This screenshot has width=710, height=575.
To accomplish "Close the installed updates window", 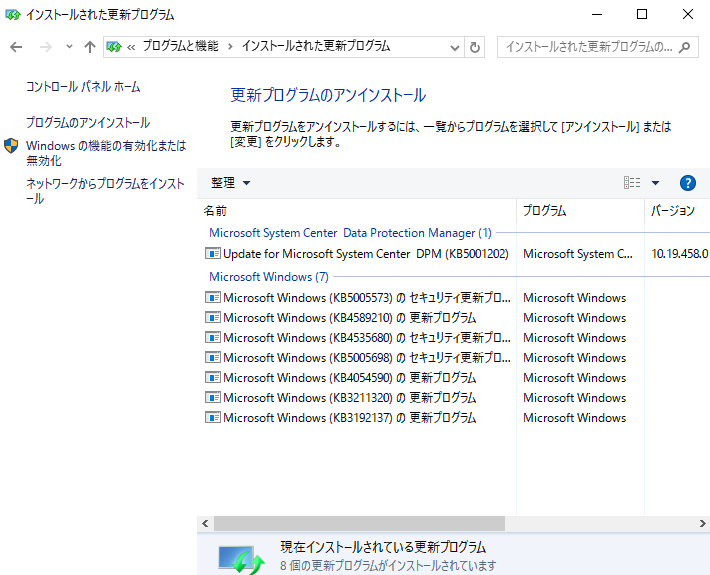I will click(687, 14).
